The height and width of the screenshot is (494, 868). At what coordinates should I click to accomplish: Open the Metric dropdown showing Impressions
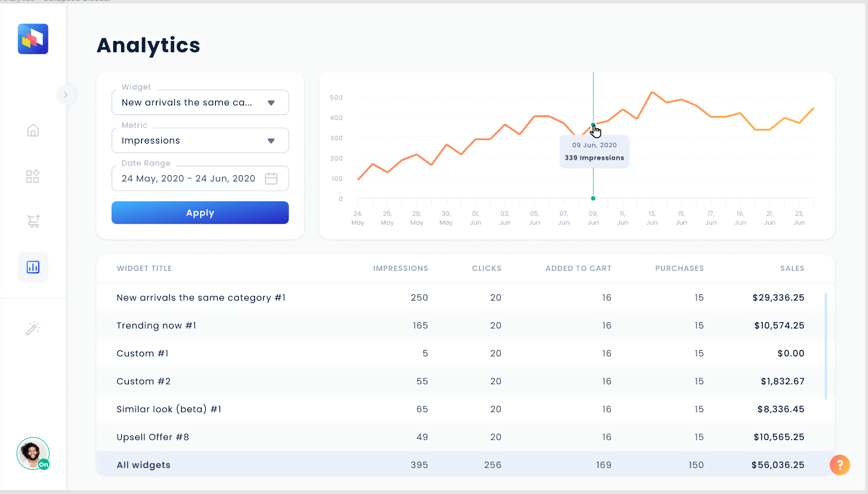(x=200, y=140)
